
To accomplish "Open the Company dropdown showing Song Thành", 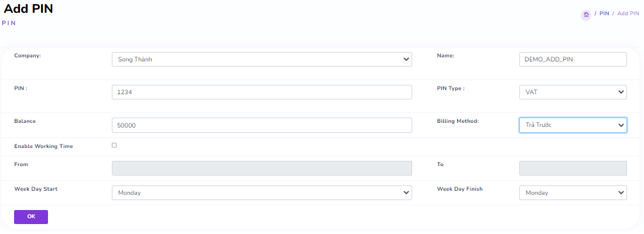I will point(262,60).
